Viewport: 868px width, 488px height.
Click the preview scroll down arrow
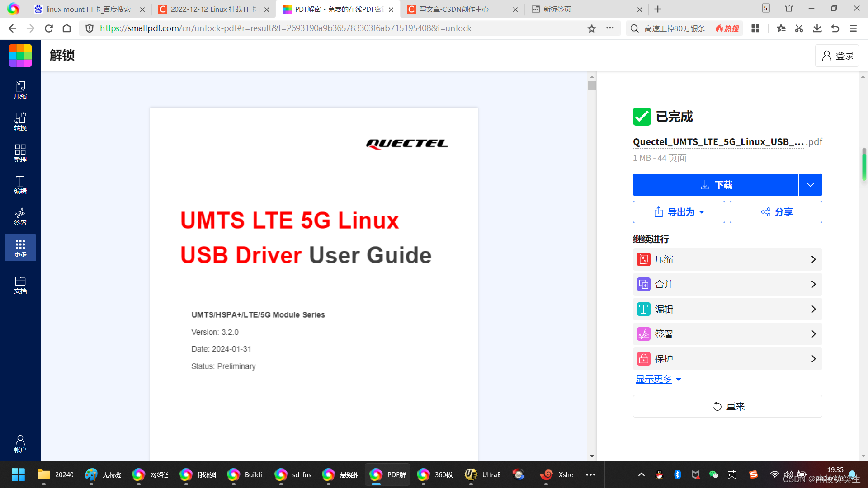(x=592, y=456)
